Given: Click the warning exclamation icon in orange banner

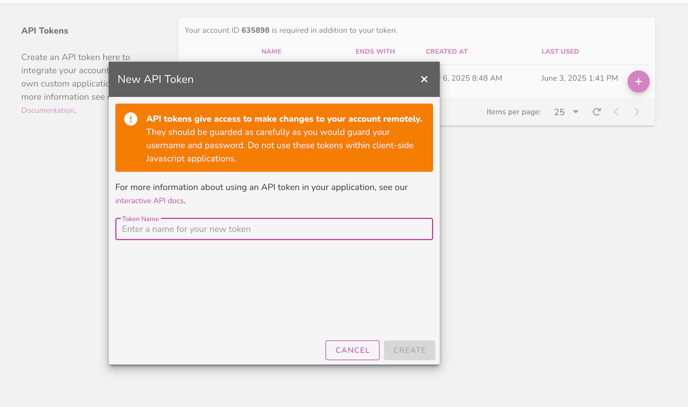Looking at the screenshot, I should coord(131,119).
